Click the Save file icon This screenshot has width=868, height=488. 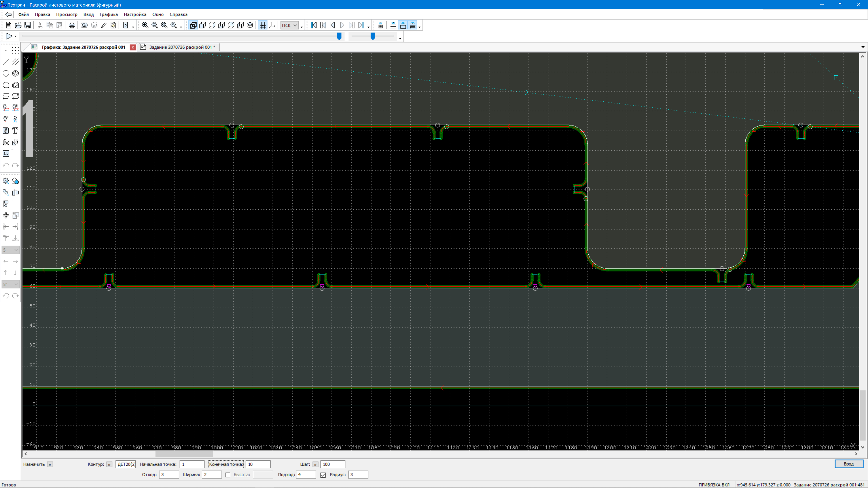point(28,25)
